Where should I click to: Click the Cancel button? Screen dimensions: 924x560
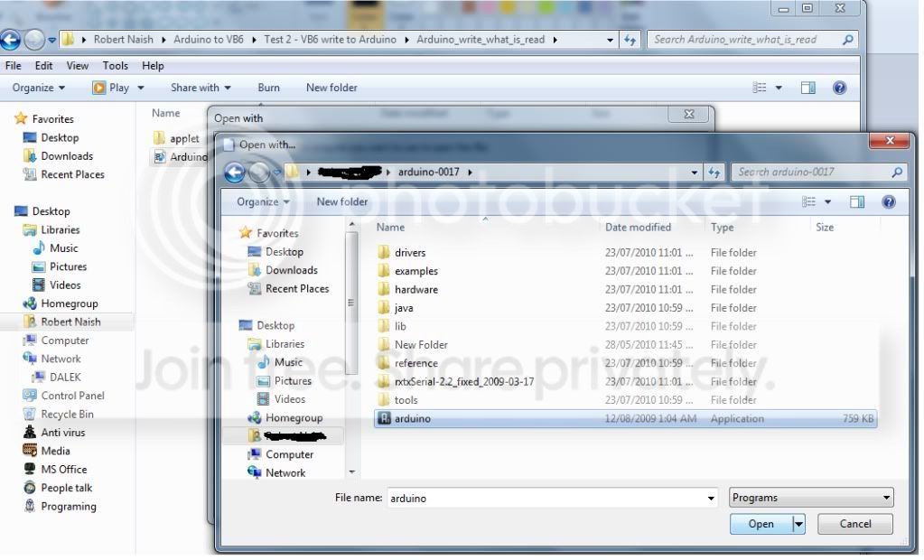click(854, 524)
